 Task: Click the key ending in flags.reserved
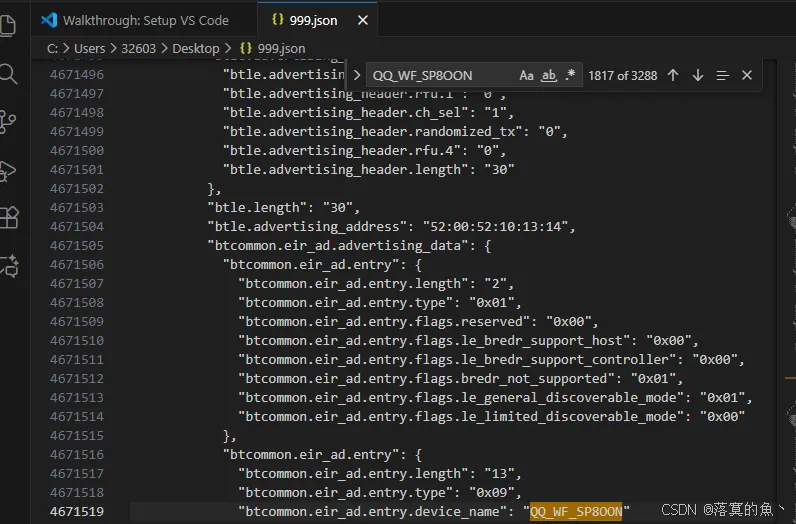[x=384, y=322]
